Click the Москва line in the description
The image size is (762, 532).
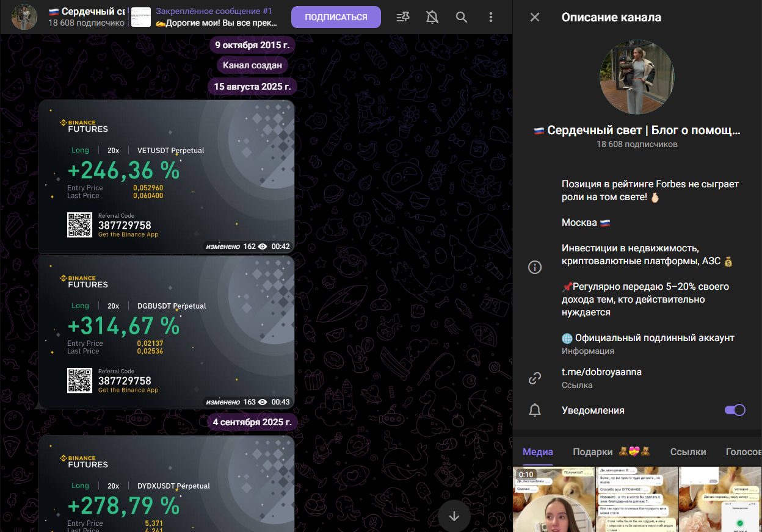click(x=586, y=223)
